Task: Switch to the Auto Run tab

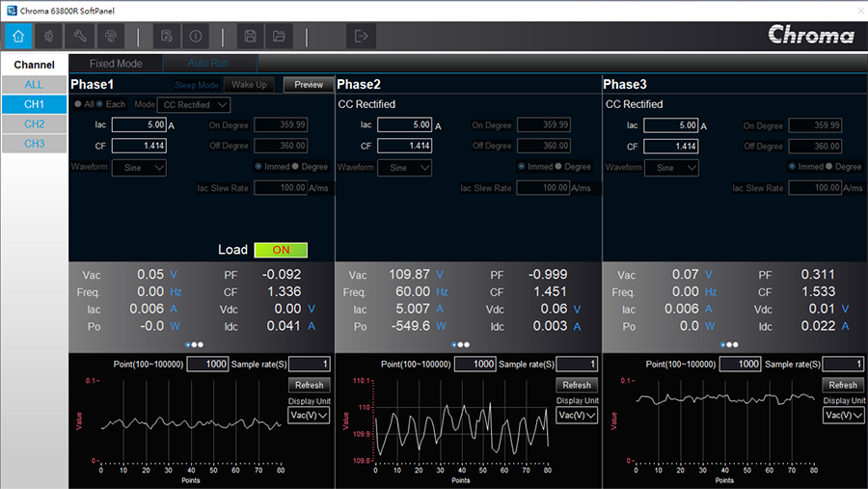Action: 208,63
